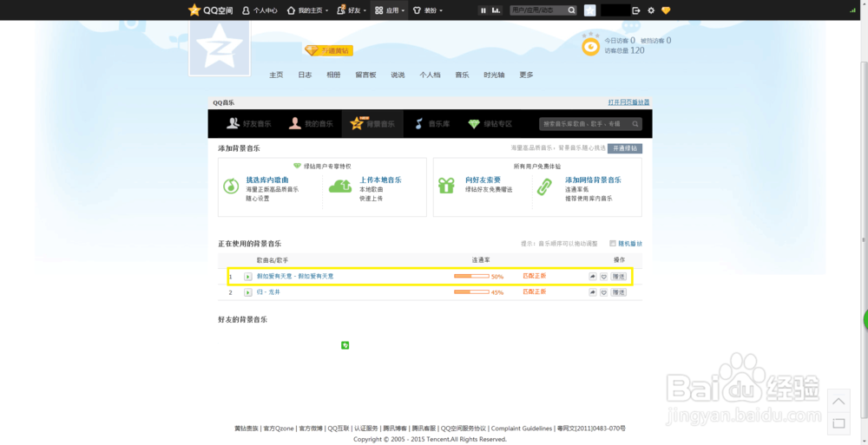Viewport: 868px width, 445px height.
Task: Click the green chain link icon
Action: pos(545,187)
